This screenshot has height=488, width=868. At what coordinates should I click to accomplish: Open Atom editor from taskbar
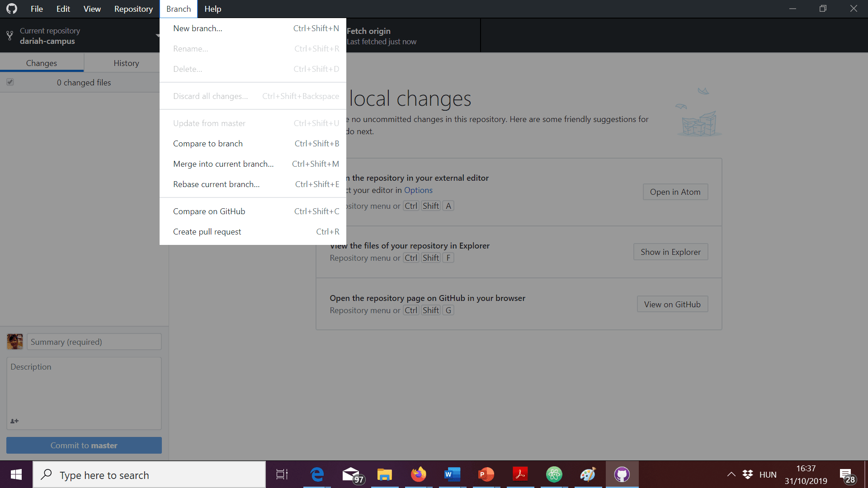click(x=554, y=474)
